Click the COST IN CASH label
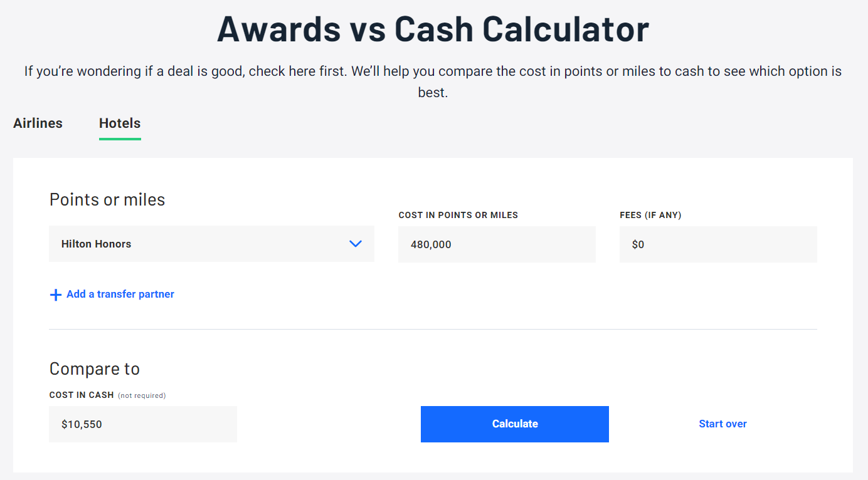The image size is (868, 480). point(82,395)
